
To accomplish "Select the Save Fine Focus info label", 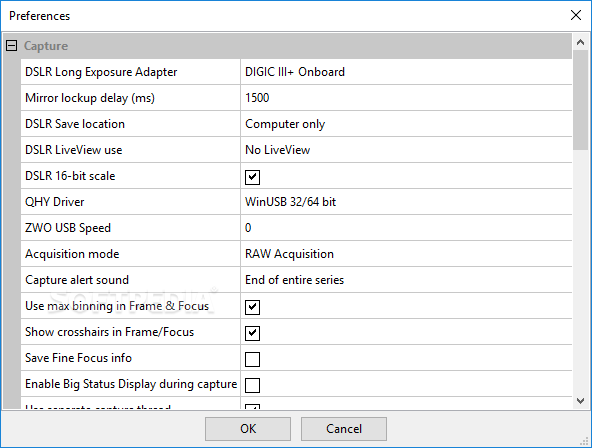I will (79, 358).
